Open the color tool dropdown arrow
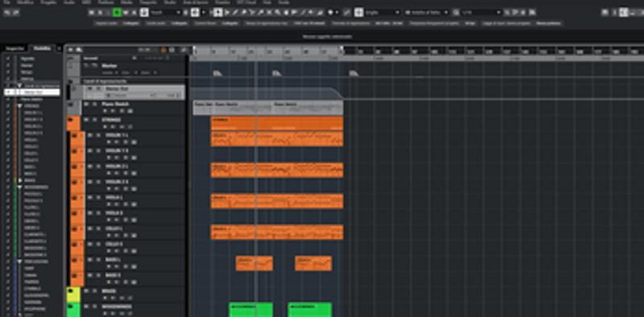This screenshot has height=317, width=644. pyautogui.click(x=336, y=13)
